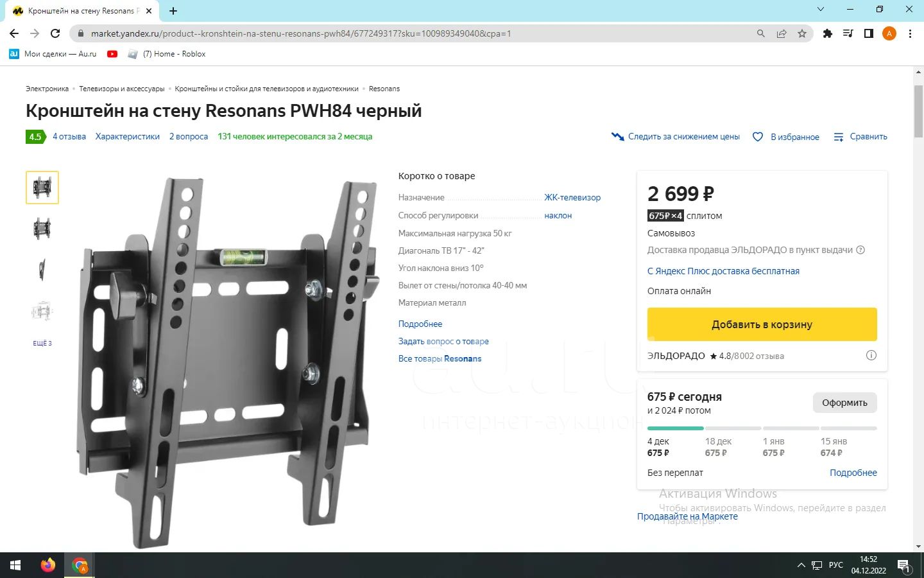Click the Chrome taskbar icon
This screenshot has width=924, height=578.
coord(80,565)
